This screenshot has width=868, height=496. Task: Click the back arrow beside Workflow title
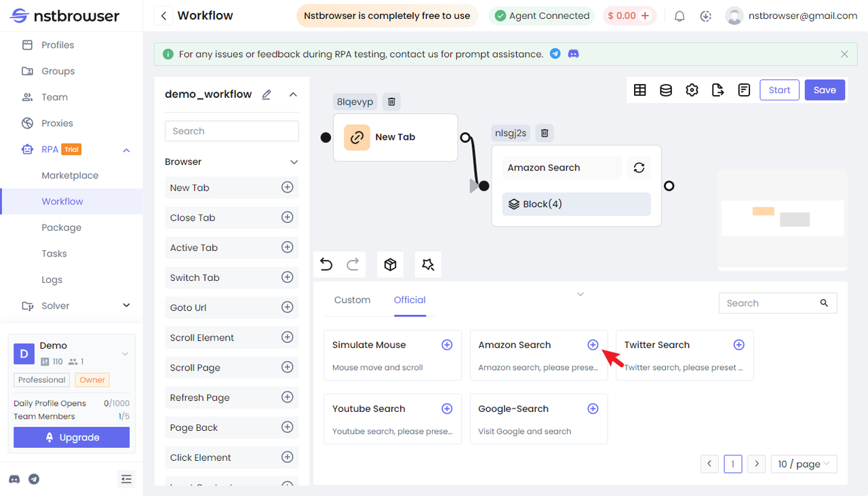163,16
